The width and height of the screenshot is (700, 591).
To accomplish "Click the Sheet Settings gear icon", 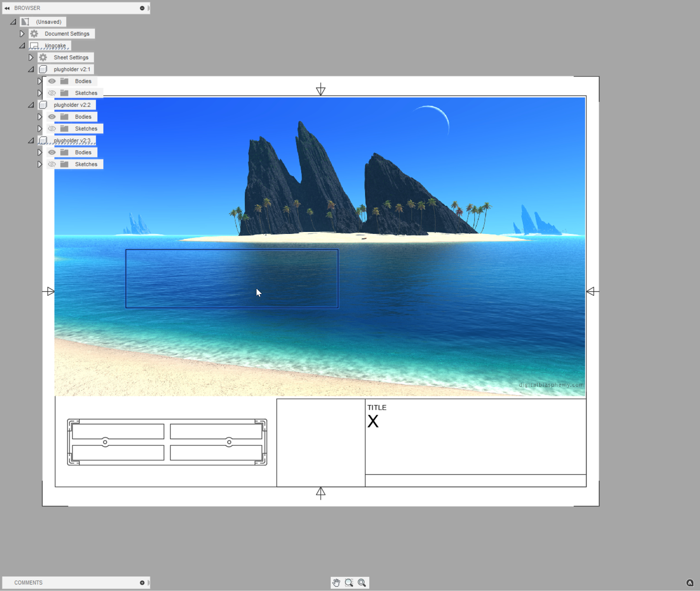I will coord(43,57).
